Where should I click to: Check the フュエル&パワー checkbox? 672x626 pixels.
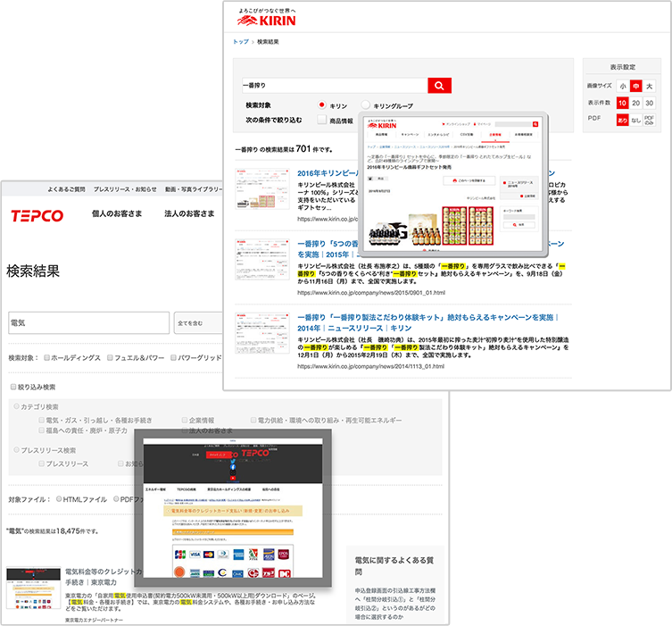tap(110, 357)
